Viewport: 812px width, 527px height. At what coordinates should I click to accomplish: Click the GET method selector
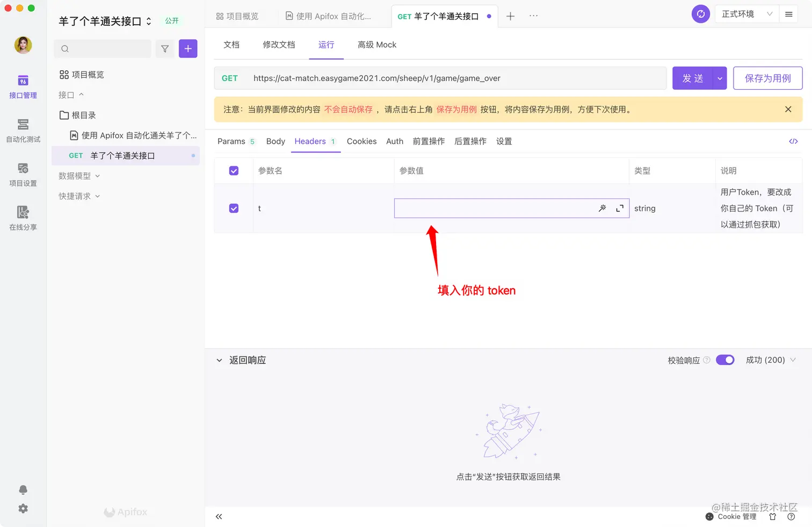(x=230, y=78)
